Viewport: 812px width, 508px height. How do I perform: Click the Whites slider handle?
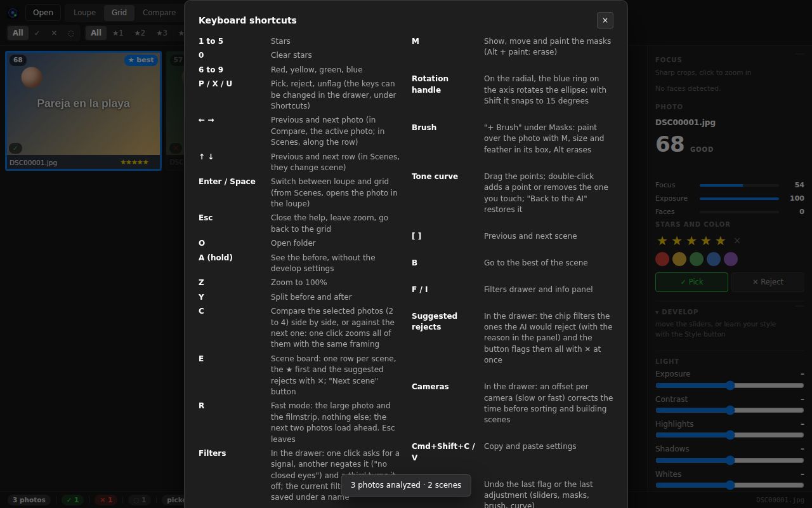(x=730, y=485)
